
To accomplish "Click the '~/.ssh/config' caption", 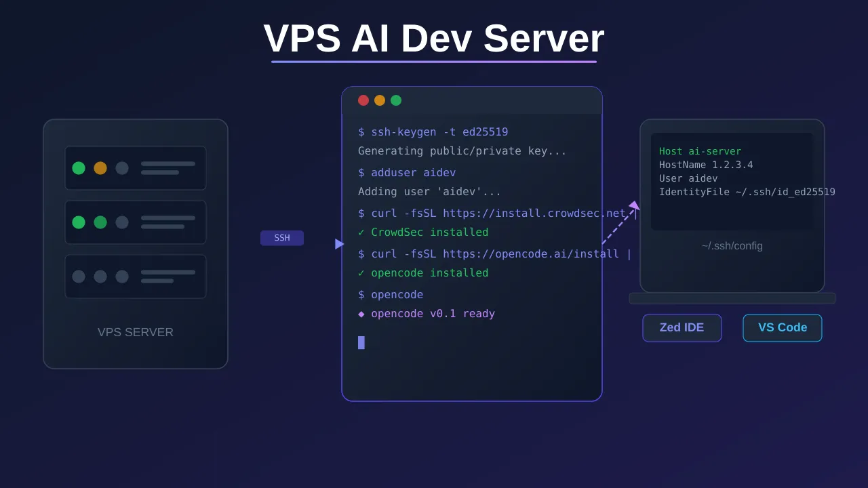I will click(x=732, y=246).
